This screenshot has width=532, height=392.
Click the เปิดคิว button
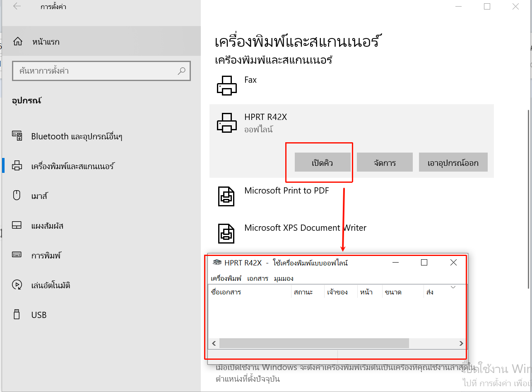[x=323, y=163]
